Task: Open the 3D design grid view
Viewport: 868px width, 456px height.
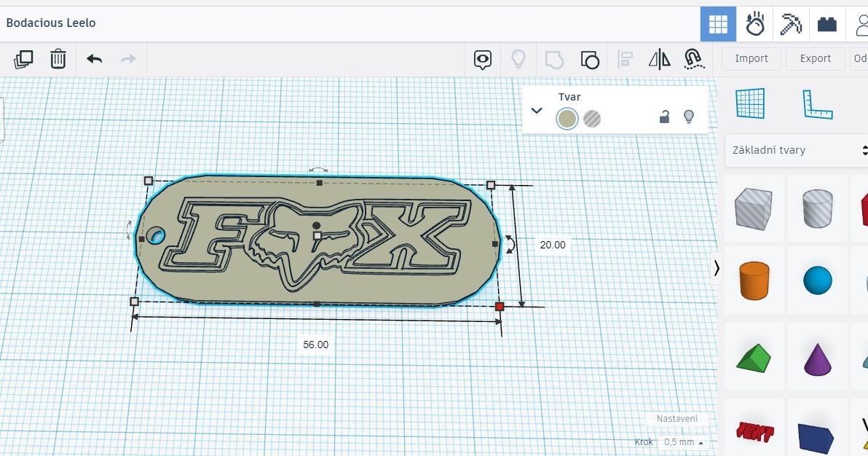Action: pyautogui.click(x=718, y=24)
